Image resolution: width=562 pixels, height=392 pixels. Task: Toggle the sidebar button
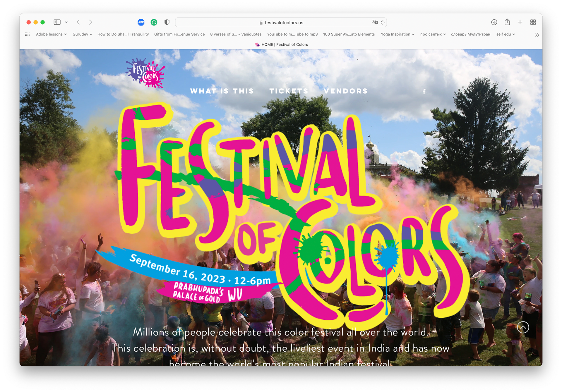tap(57, 22)
